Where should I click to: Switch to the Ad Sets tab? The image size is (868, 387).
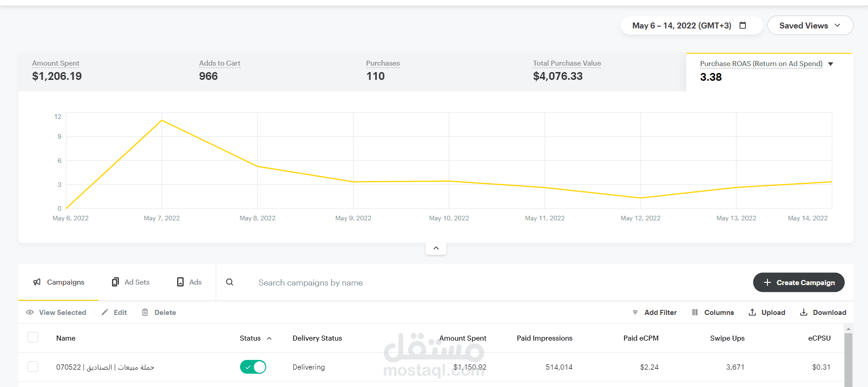click(x=131, y=282)
